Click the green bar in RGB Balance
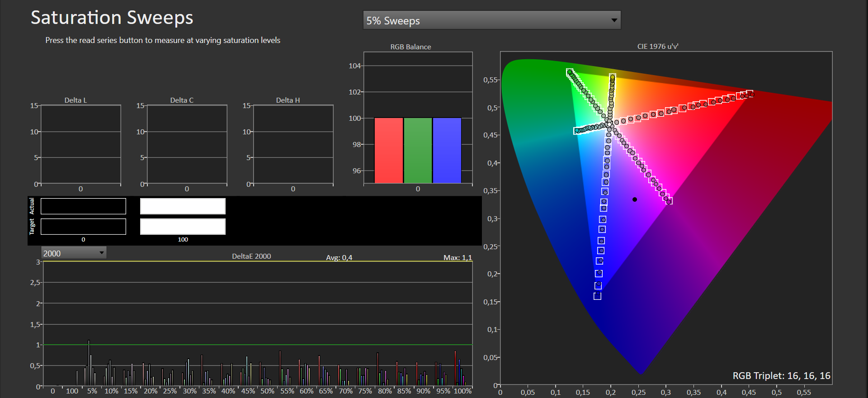The height and width of the screenshot is (398, 868). point(418,151)
